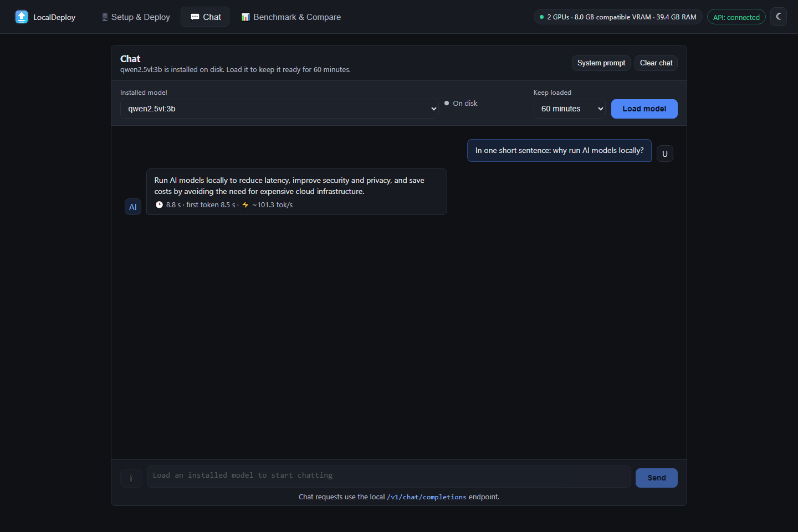The width and height of the screenshot is (798, 532).
Task: Click the 'first token 8.5 s' text
Action: pos(211,205)
